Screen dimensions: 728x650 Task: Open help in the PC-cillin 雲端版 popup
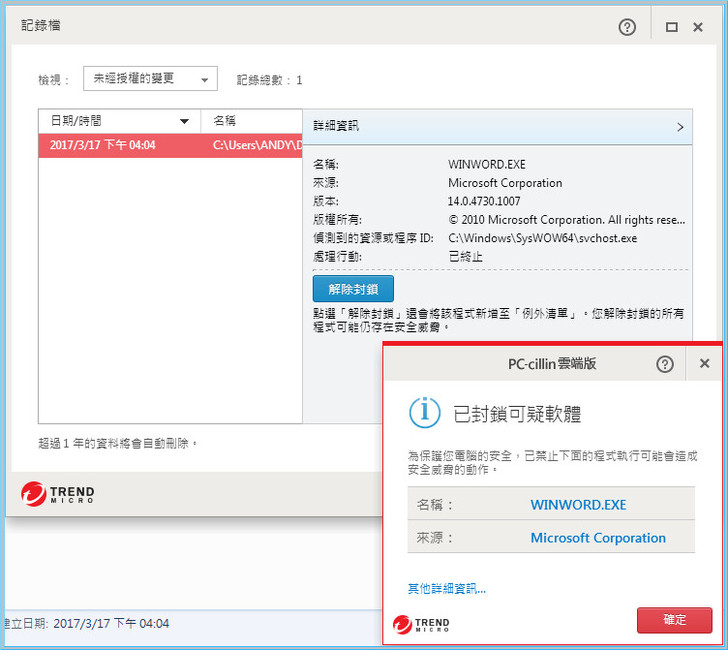click(x=664, y=364)
